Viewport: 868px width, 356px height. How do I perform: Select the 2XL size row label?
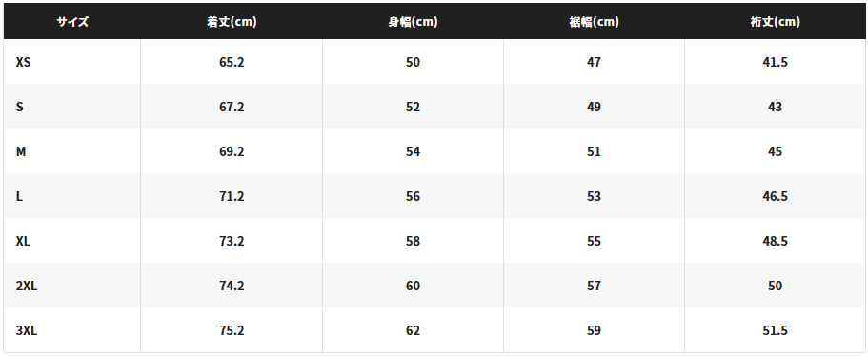click(27, 286)
